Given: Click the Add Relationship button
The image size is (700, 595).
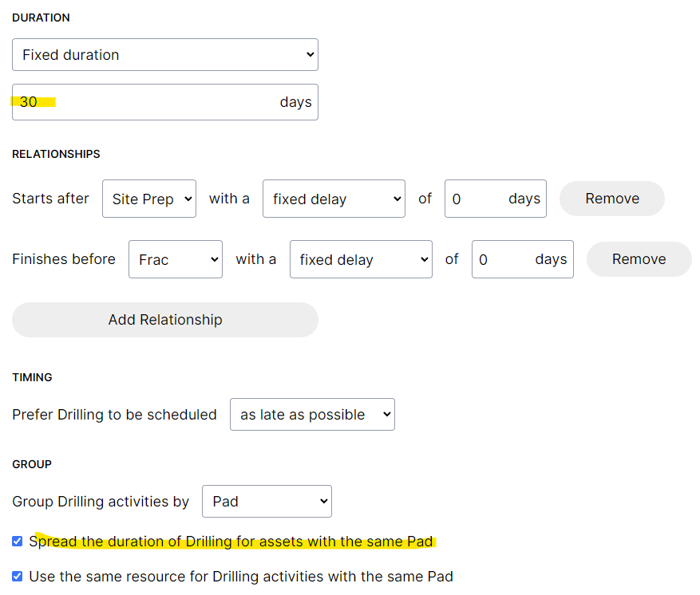Looking at the screenshot, I should (165, 319).
